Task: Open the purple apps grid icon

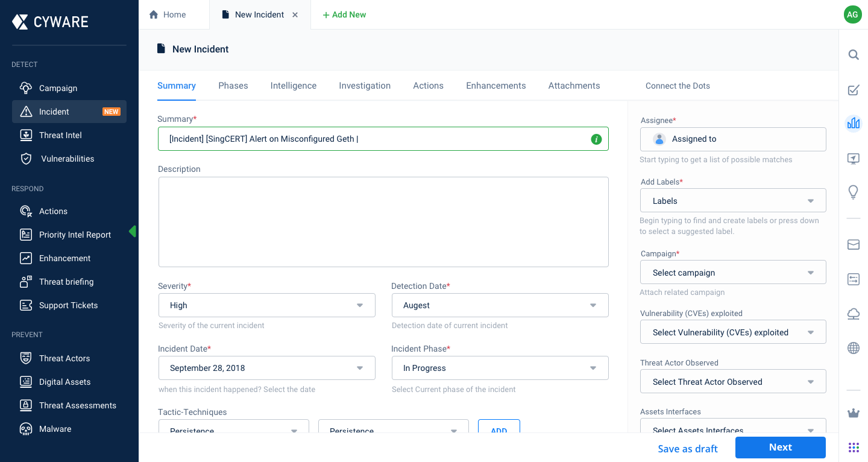Action: [x=854, y=447]
